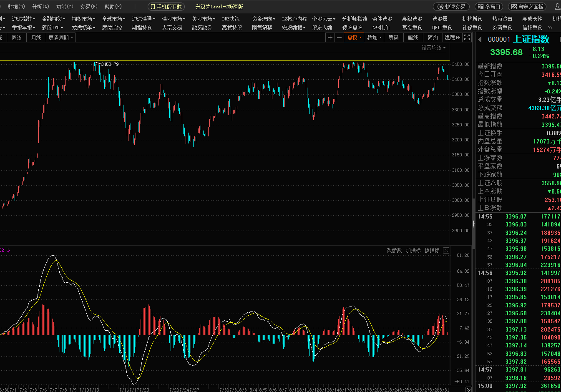The width and height of the screenshot is (561, 392).
Task: Expand the 更多周期 dropdown
Action: click(61, 38)
